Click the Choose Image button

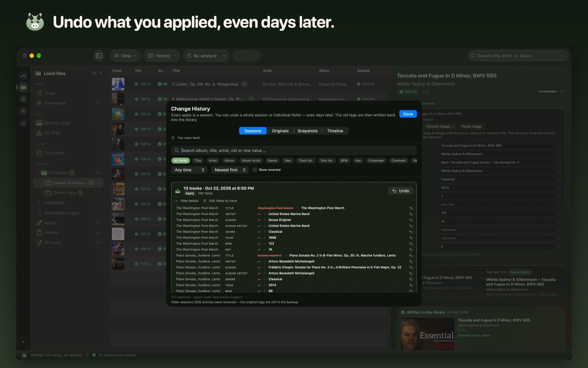pos(439,126)
